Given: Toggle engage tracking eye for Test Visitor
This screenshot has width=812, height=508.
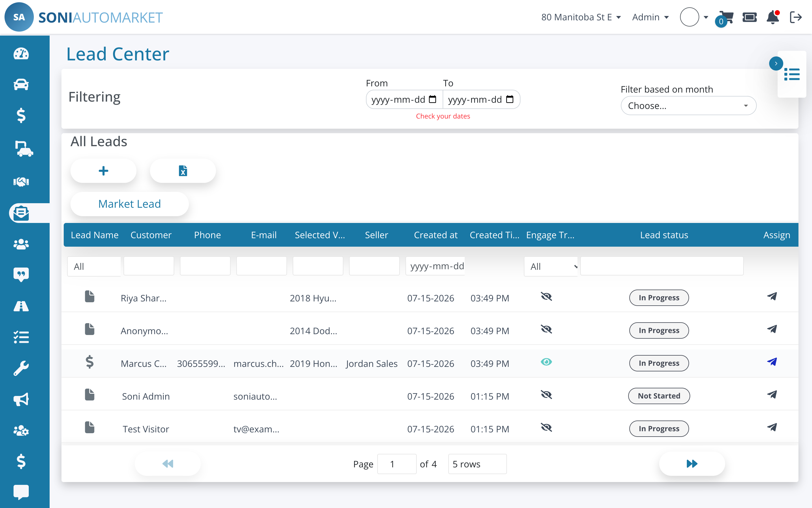Looking at the screenshot, I should point(546,427).
